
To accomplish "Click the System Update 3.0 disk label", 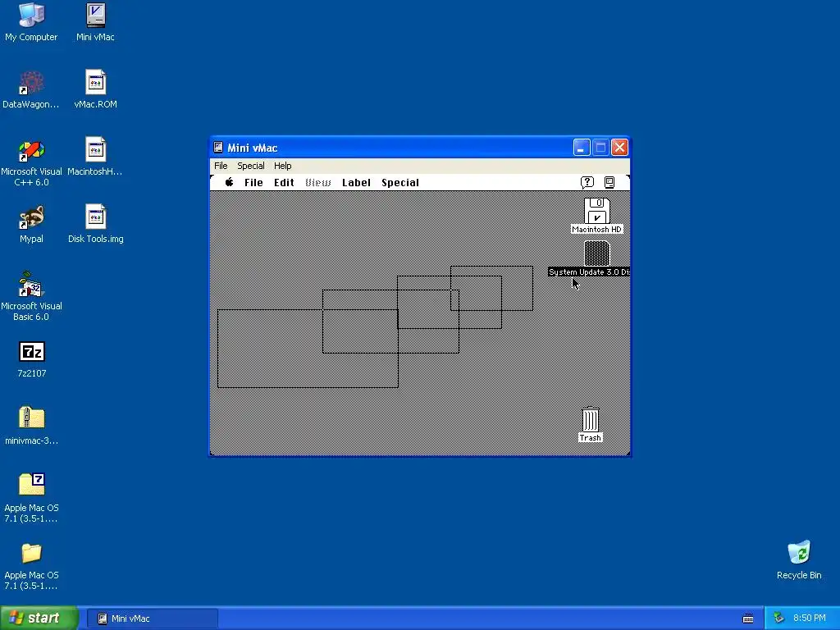I will point(589,272).
